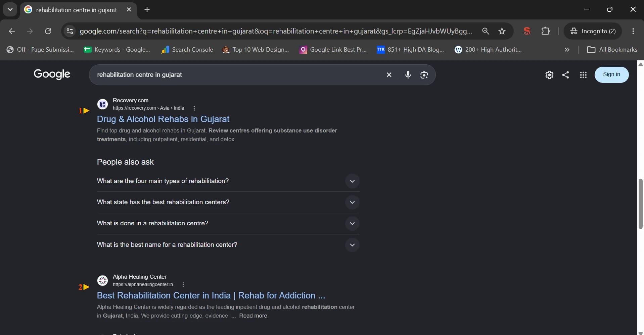
Task: Clear the search box with X icon
Action: [x=389, y=75]
